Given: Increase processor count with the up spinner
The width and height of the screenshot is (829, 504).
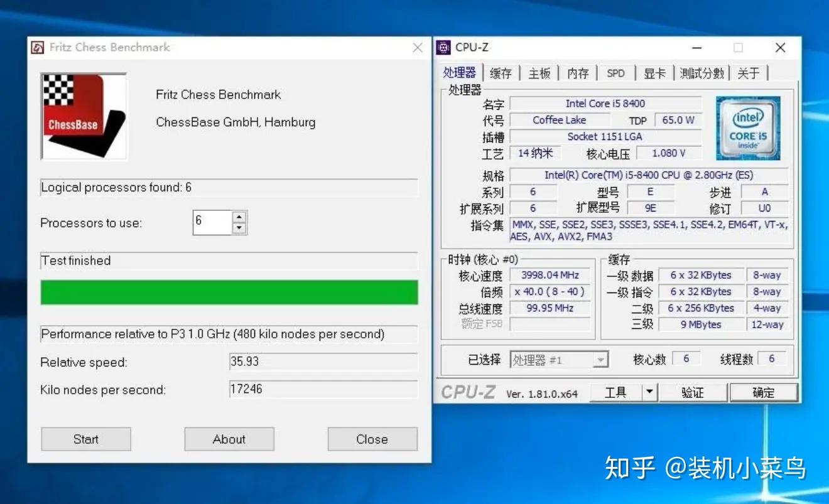Looking at the screenshot, I should pyautogui.click(x=239, y=218).
